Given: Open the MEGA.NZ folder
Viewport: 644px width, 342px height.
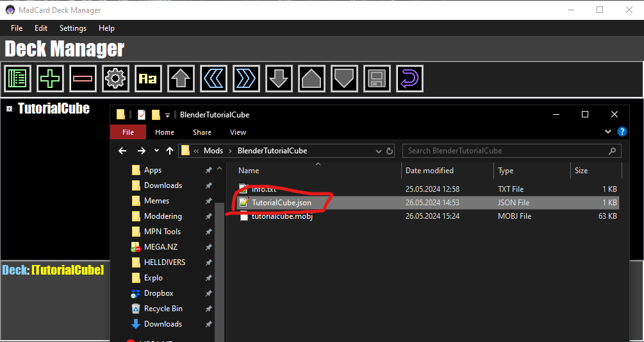Looking at the screenshot, I should click(161, 247).
